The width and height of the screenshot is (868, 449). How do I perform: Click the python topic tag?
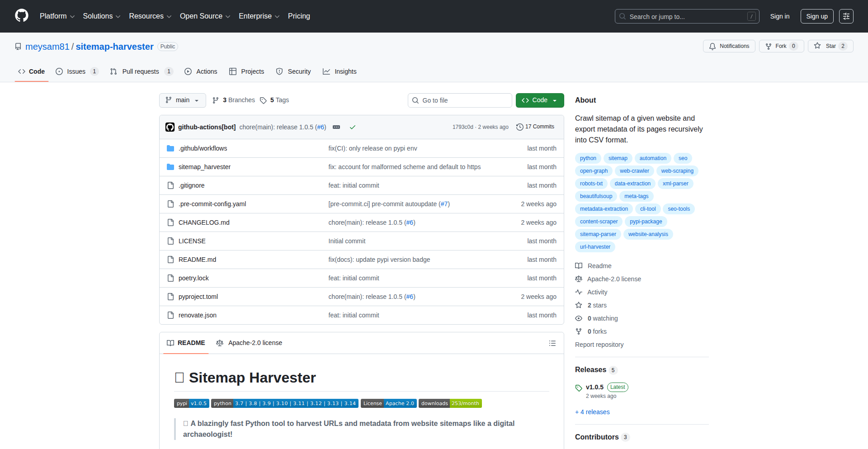click(588, 158)
